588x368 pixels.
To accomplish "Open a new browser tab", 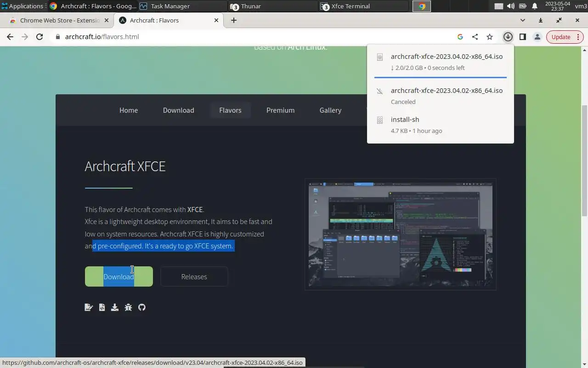I will click(233, 20).
